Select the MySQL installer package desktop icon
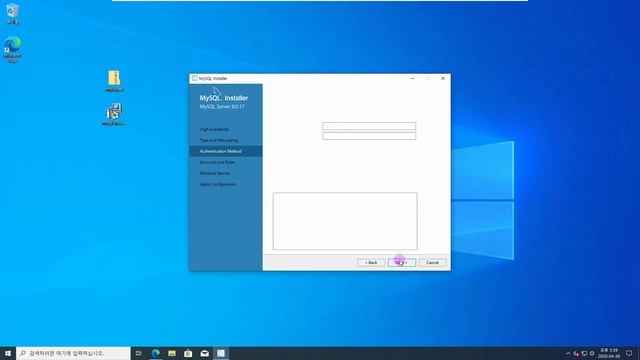Screen dimensions: 640x360 coord(113,114)
